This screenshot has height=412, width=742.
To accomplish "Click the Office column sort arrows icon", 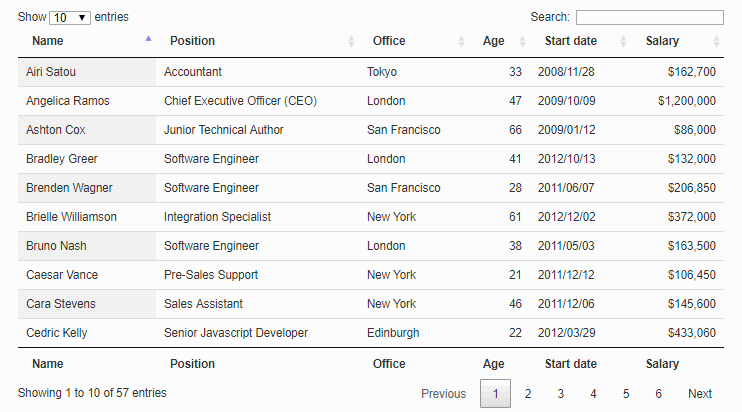I will (461, 41).
